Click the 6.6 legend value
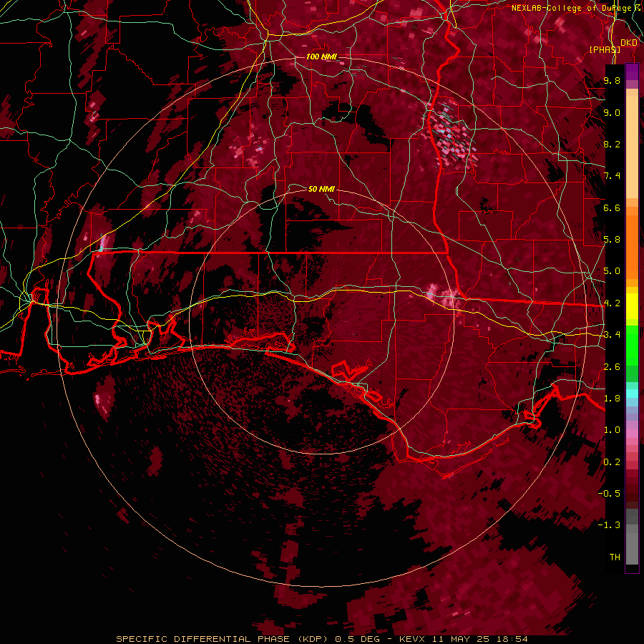Image resolution: width=644 pixels, height=644 pixels. pos(612,208)
